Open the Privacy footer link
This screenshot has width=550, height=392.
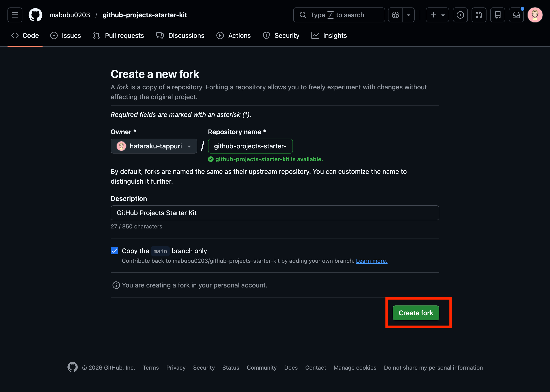pos(176,367)
